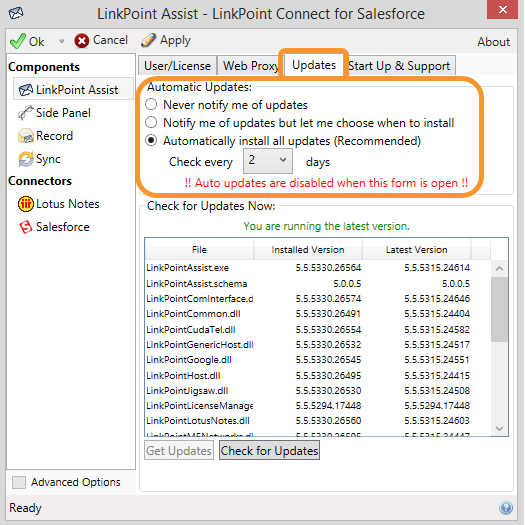Select the LinkPoint Assist component icon
The width and height of the screenshot is (525, 525).
point(25,90)
